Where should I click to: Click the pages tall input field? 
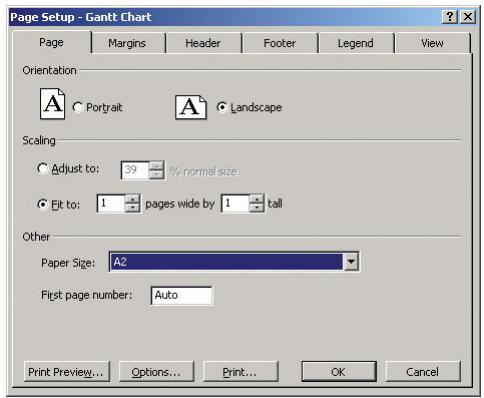[235, 203]
